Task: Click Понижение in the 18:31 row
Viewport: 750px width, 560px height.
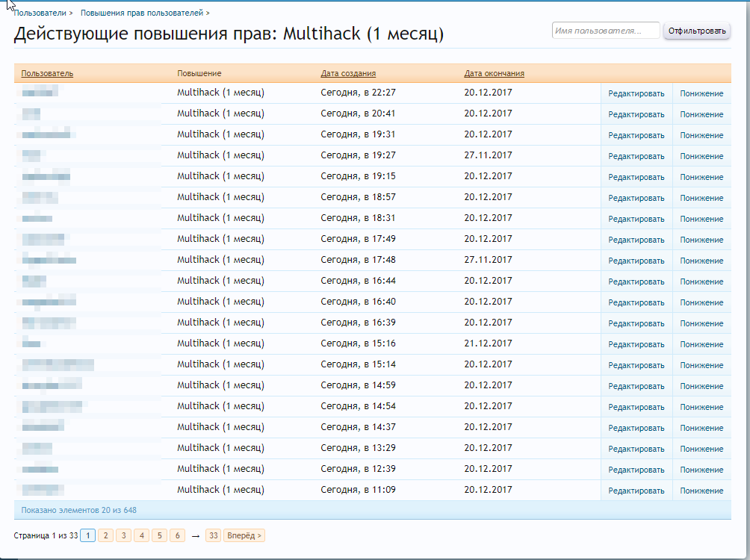Action: click(x=701, y=219)
